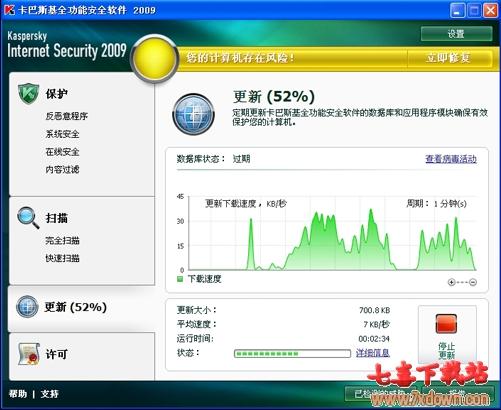The image size is (501, 410).
Task: Open 反恶意程序 protection settings
Action: pos(67,116)
